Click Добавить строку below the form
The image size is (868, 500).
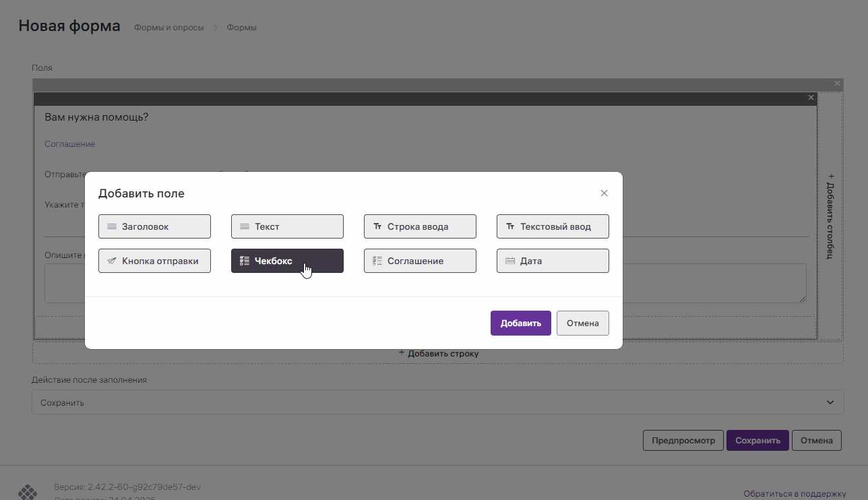pos(438,353)
